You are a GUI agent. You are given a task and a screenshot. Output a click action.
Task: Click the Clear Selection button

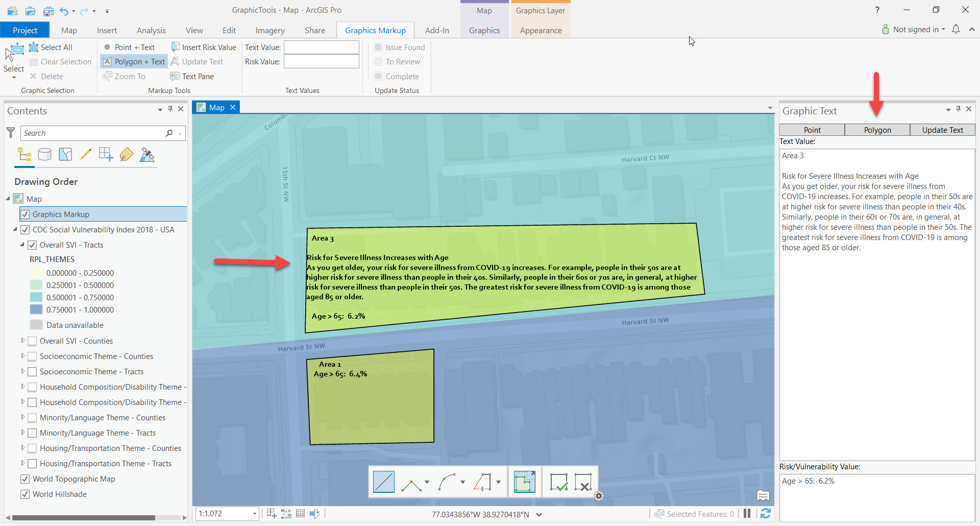pyautogui.click(x=60, y=61)
